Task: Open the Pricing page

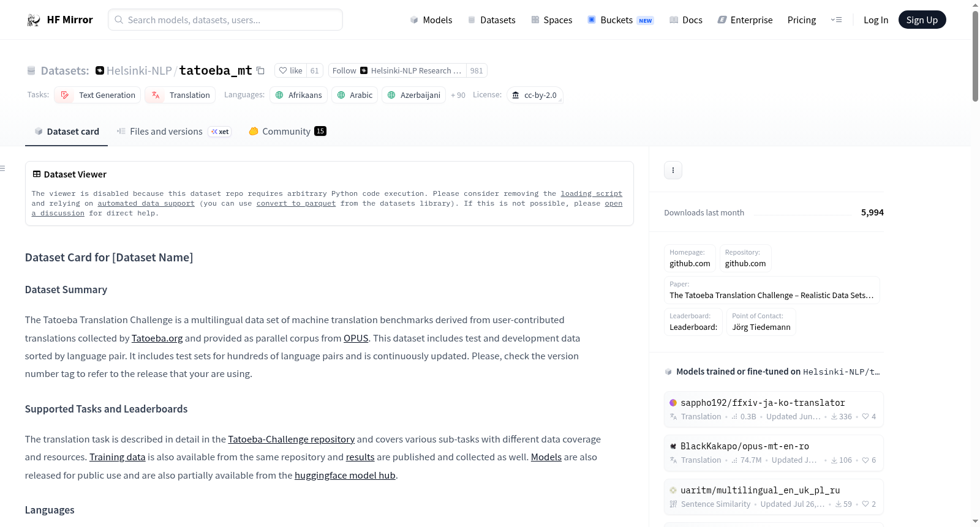Action: coord(802,20)
